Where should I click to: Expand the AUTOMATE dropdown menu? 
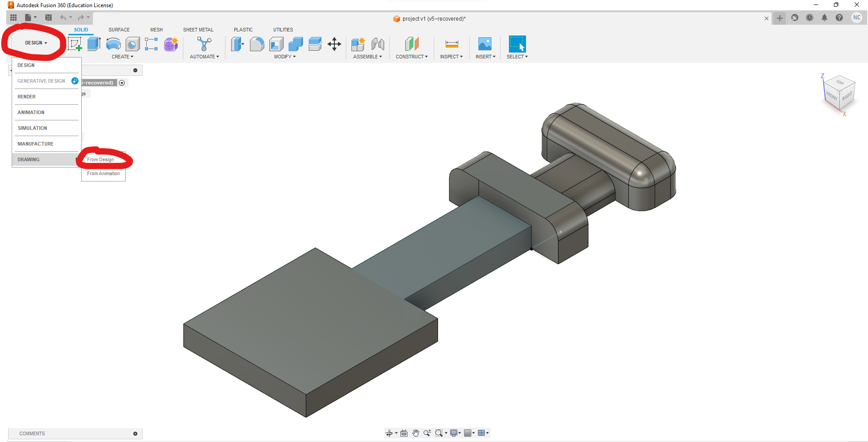point(204,57)
